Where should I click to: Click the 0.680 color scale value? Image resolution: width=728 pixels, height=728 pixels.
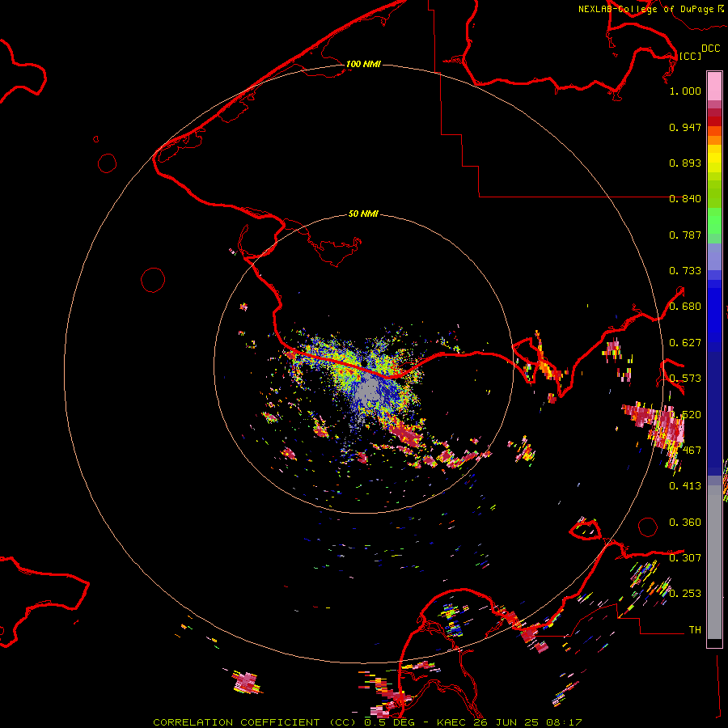pyautogui.click(x=685, y=307)
